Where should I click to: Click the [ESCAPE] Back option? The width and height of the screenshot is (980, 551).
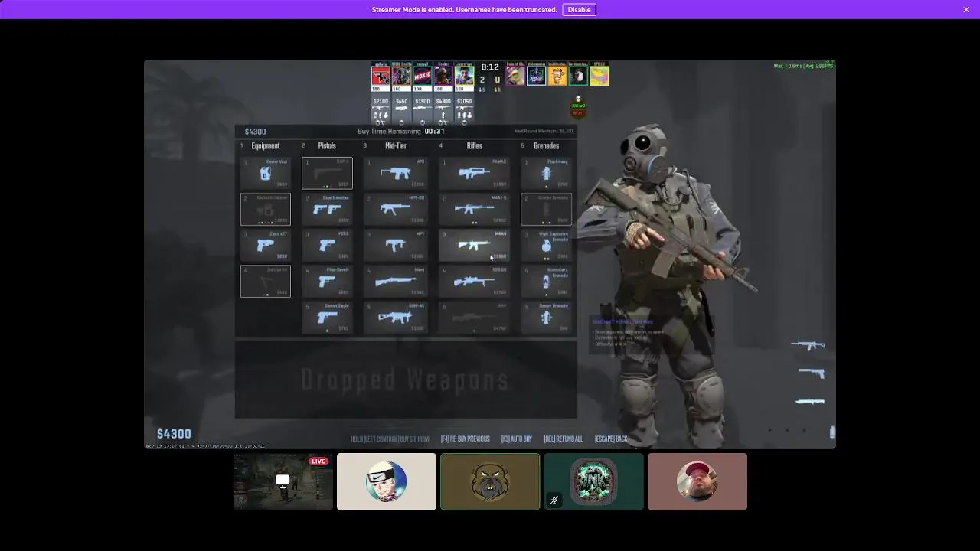(611, 439)
